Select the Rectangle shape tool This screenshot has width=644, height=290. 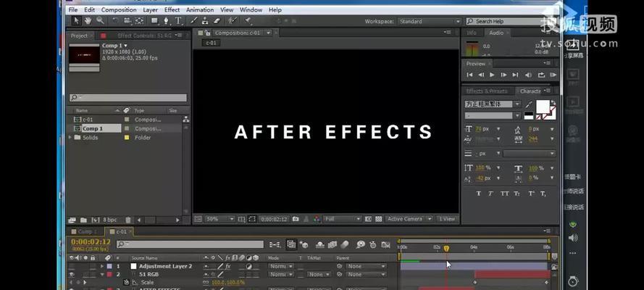point(154,20)
